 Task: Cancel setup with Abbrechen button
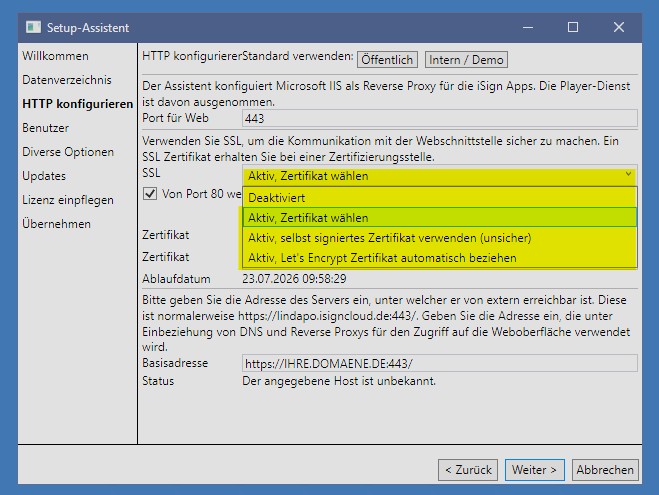pos(605,470)
